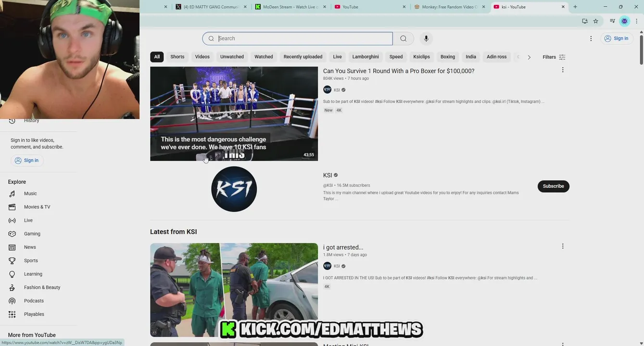Open the Filters dropdown
The width and height of the screenshot is (644, 346).
tap(554, 57)
